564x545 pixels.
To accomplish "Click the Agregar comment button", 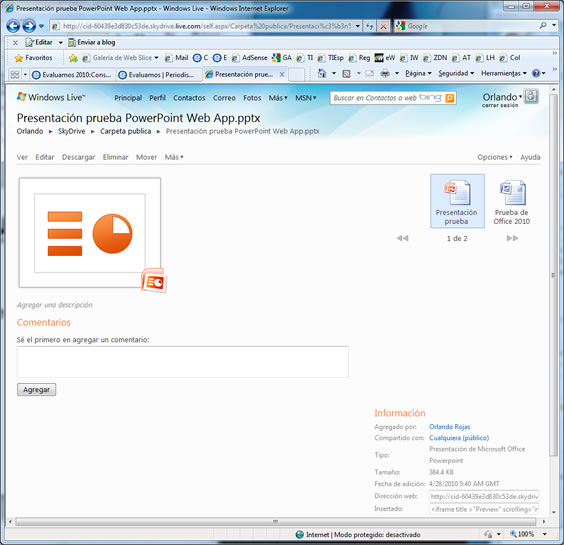I will pyautogui.click(x=37, y=390).
